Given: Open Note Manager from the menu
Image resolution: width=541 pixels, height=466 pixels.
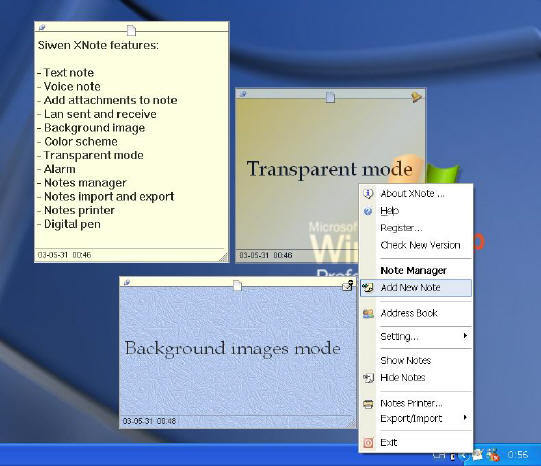Looking at the screenshot, I should [416, 271].
